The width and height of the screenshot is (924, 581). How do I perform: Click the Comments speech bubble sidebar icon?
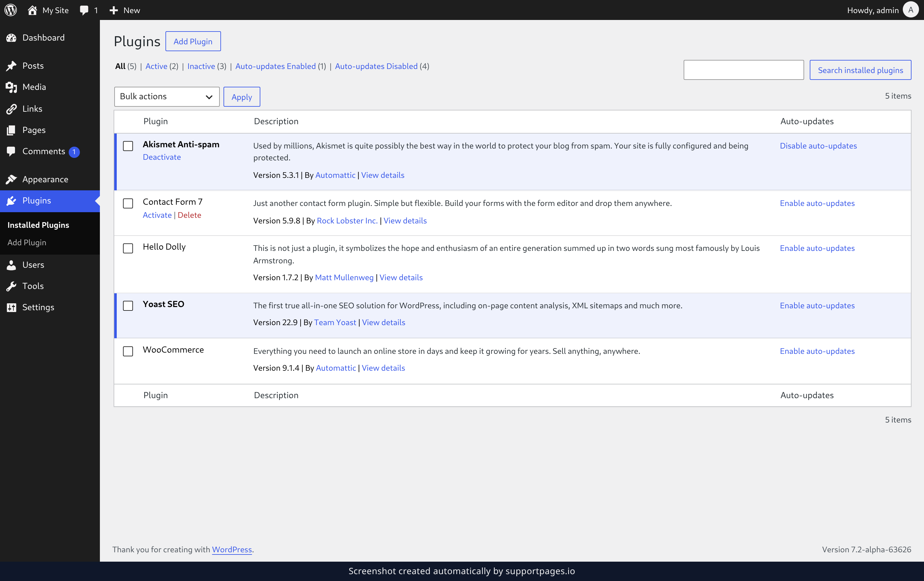tap(12, 151)
